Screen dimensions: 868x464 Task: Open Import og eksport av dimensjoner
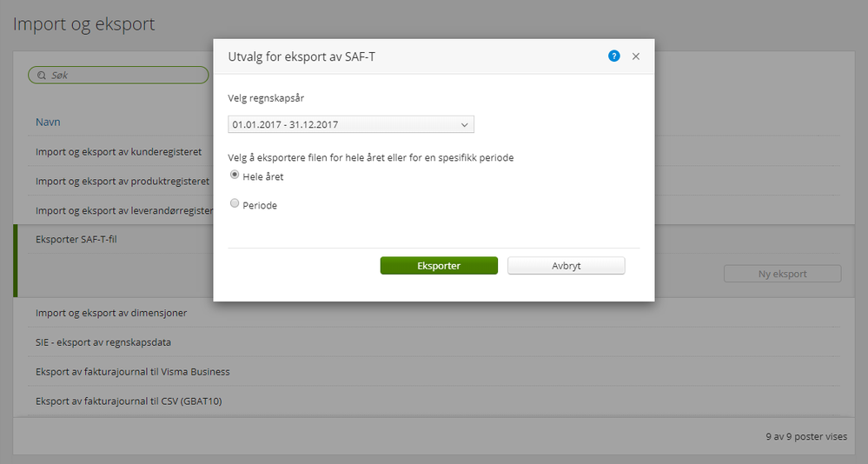[x=111, y=313]
